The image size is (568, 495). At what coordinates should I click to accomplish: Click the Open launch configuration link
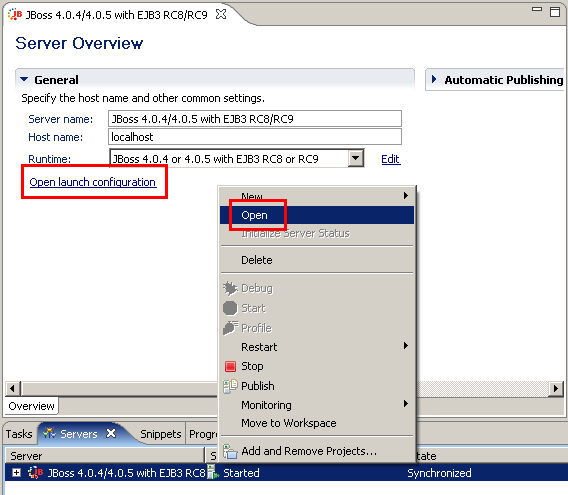[x=93, y=182]
